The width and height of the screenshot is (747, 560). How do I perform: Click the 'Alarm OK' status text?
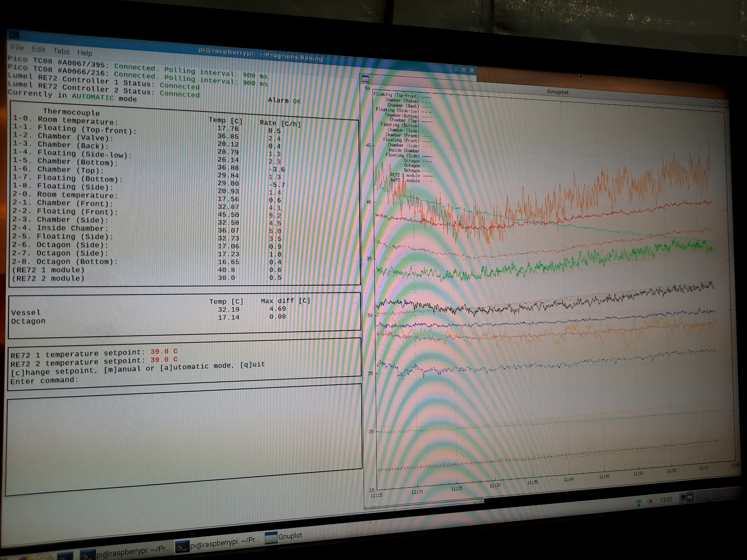(284, 101)
